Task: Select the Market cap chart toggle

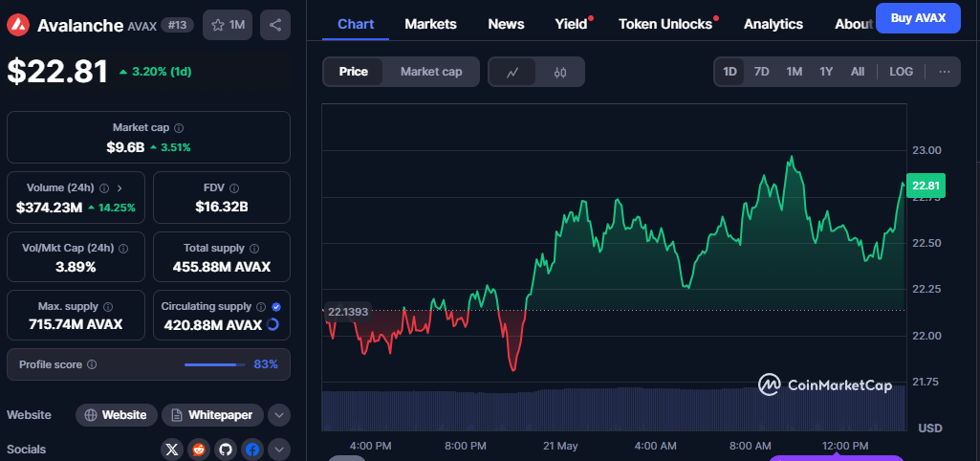Action: (431, 72)
